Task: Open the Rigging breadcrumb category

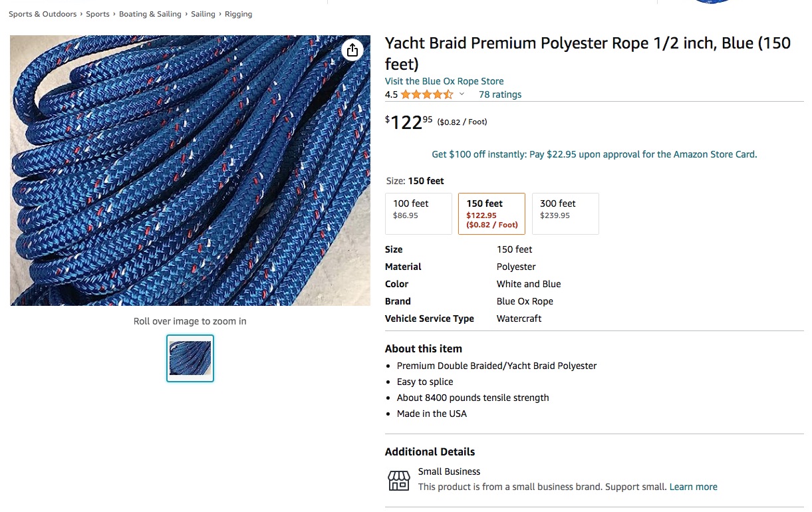Action: pos(238,14)
